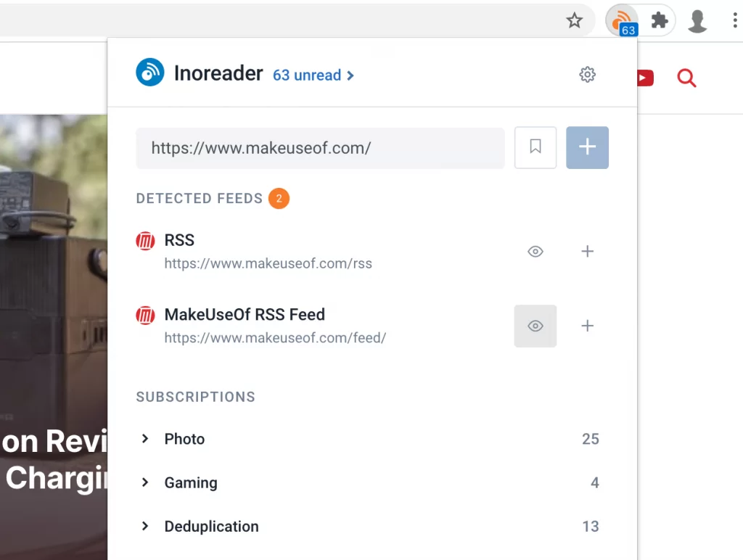
Task: Add the RSS feed with plus icon
Action: [x=587, y=251]
